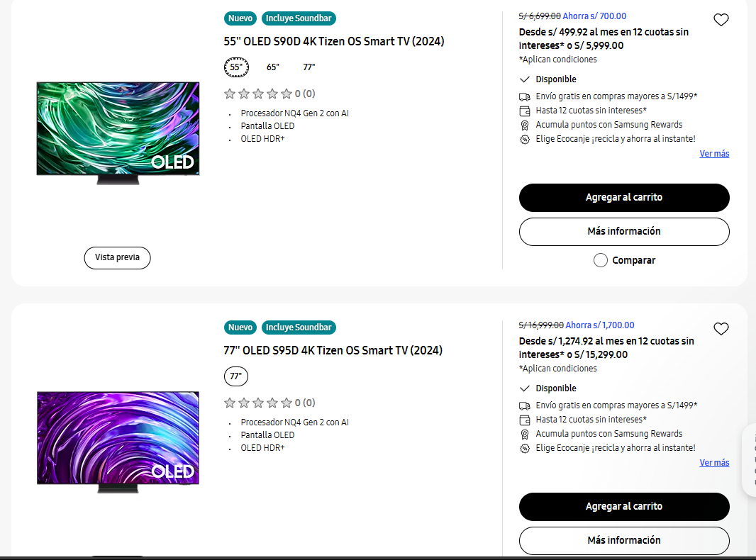756x560 pixels.
Task: Select the 65" size option for S90D
Action: click(273, 67)
